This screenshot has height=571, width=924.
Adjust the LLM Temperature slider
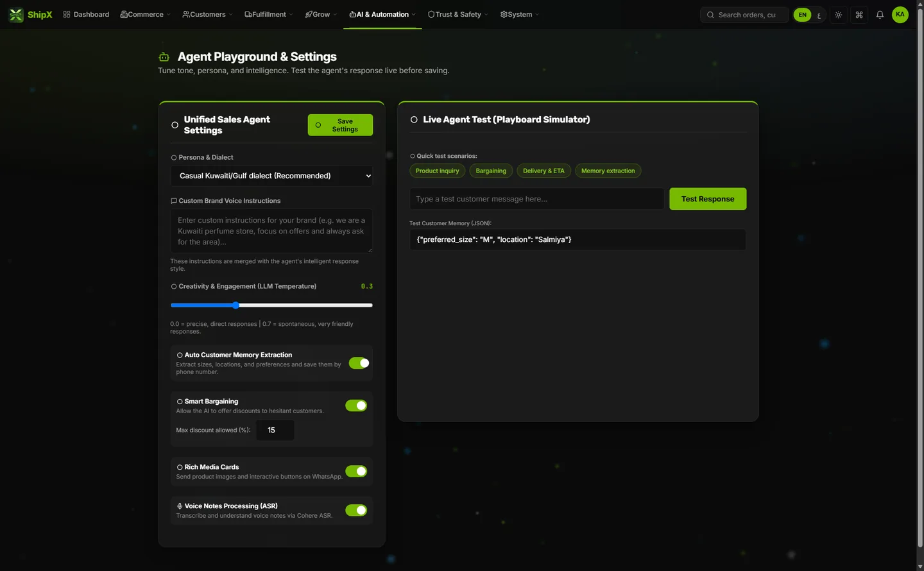(271, 305)
